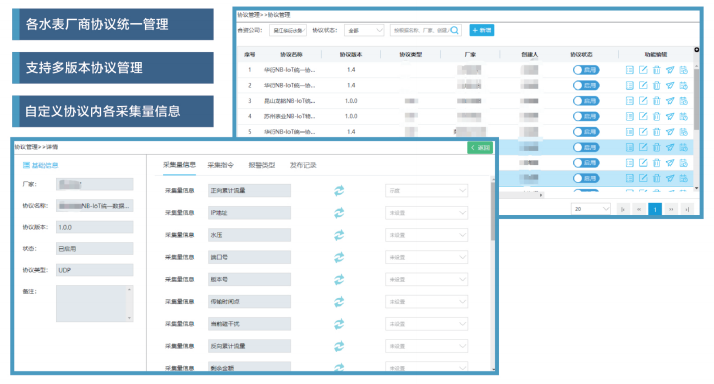The height and width of the screenshot is (384, 714).
Task: Toggle 启用 switch in protocol row 4
Action: (x=586, y=116)
